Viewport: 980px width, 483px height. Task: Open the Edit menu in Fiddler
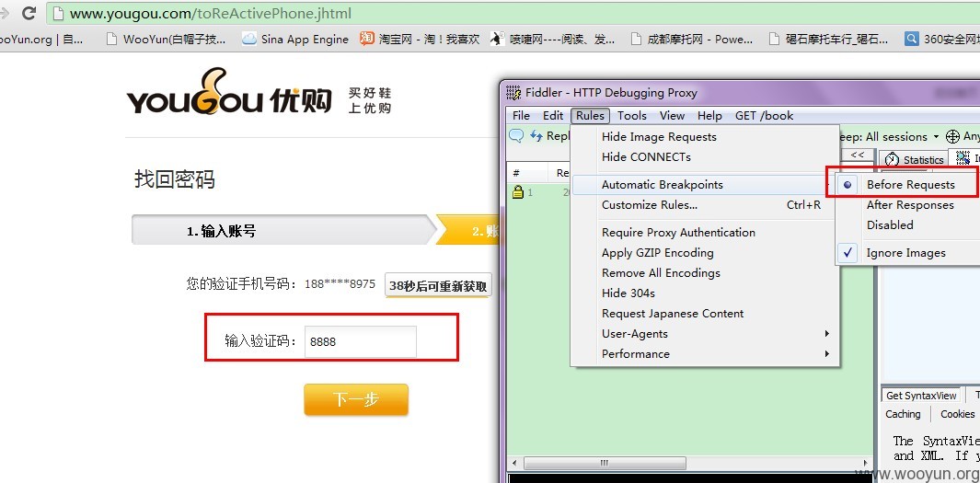tap(552, 116)
